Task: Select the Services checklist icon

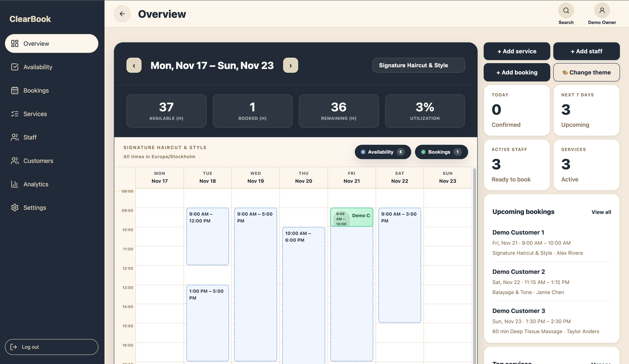Action: tap(15, 114)
